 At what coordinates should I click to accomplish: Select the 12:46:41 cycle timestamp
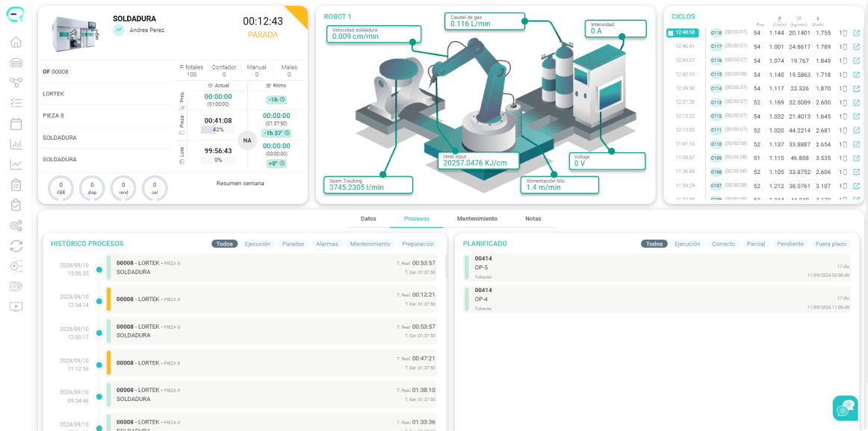(x=685, y=46)
